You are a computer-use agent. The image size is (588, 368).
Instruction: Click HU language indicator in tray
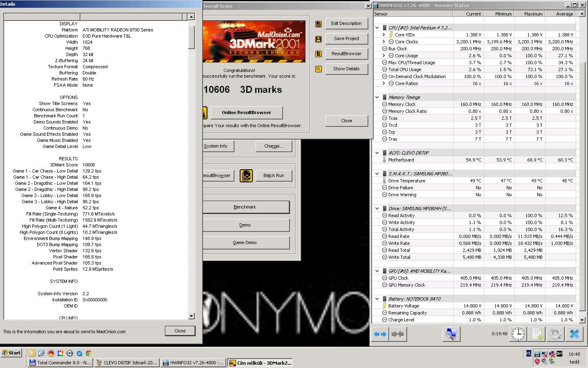tap(529, 353)
